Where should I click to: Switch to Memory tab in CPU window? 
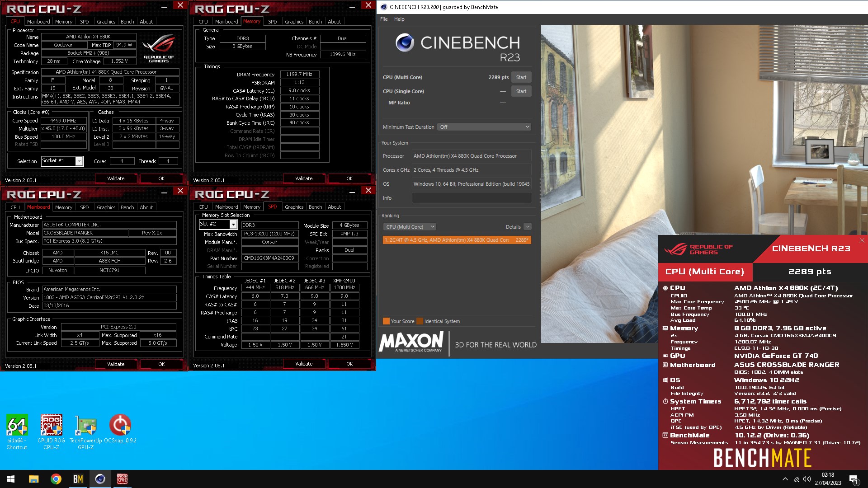[x=64, y=22]
